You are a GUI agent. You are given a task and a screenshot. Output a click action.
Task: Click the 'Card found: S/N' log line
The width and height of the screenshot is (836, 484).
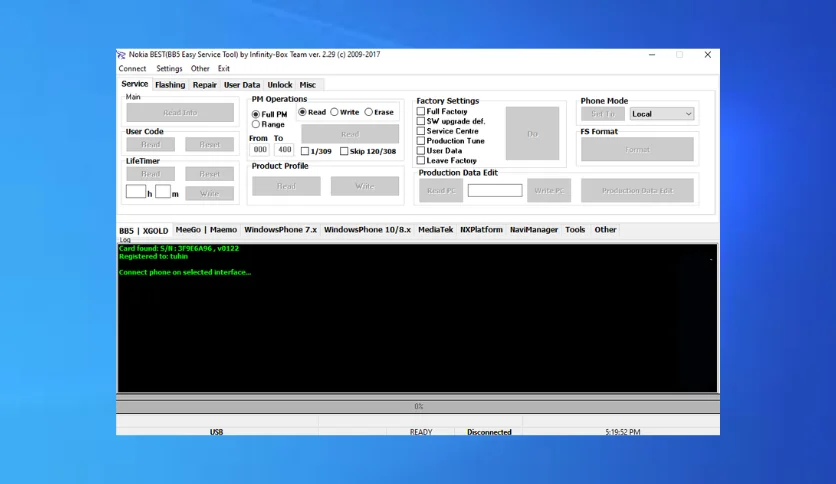coord(179,248)
